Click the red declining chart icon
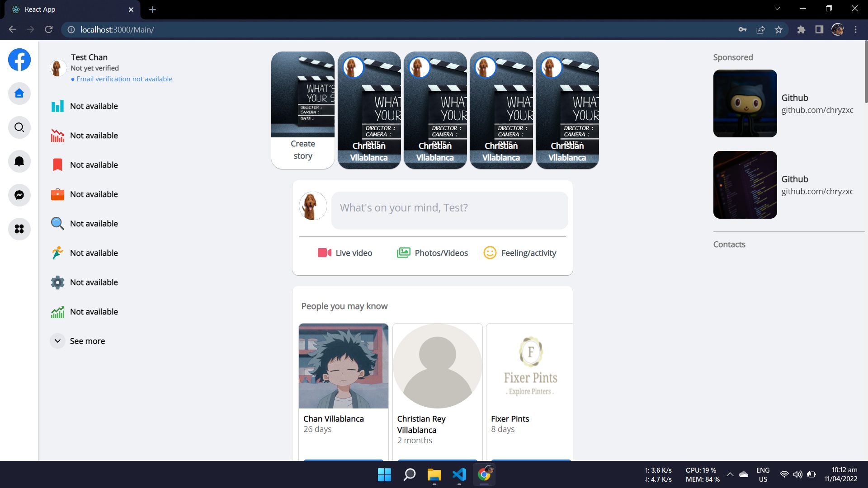868x488 pixels. (57, 136)
